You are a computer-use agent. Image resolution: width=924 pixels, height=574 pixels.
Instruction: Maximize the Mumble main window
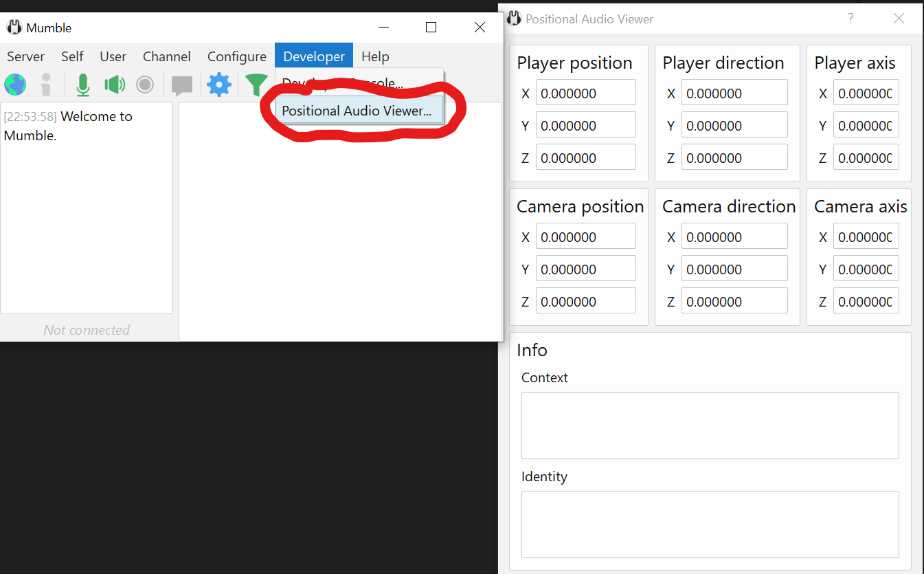[431, 27]
